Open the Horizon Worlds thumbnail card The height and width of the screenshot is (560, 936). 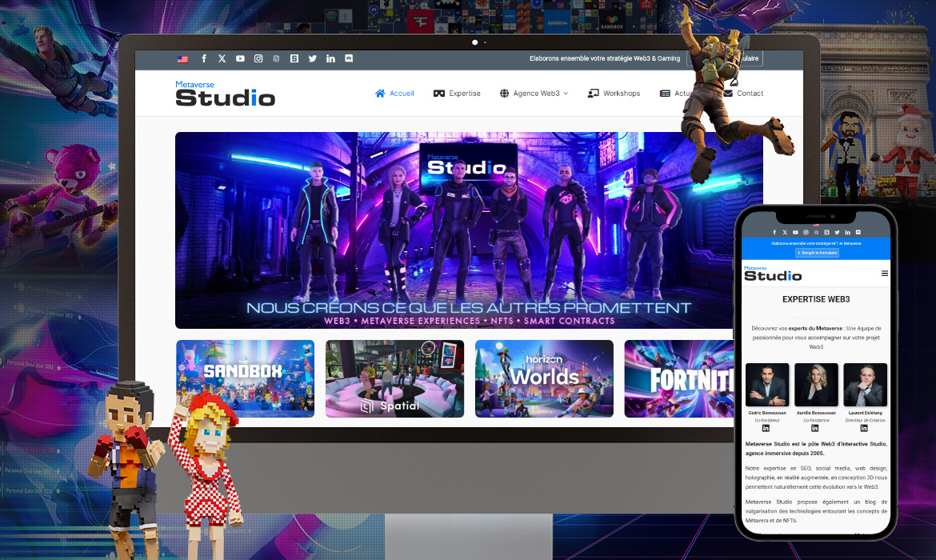(x=545, y=378)
